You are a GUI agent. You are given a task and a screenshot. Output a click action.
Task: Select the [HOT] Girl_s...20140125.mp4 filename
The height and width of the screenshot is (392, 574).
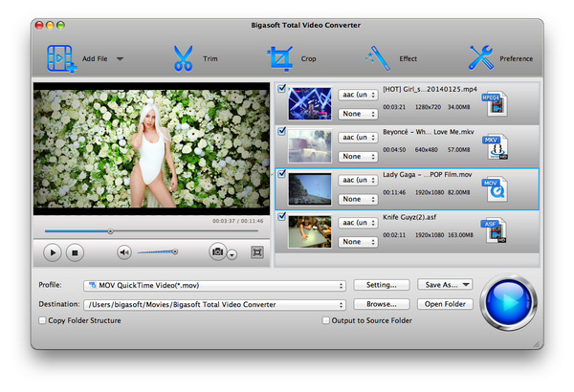click(430, 89)
